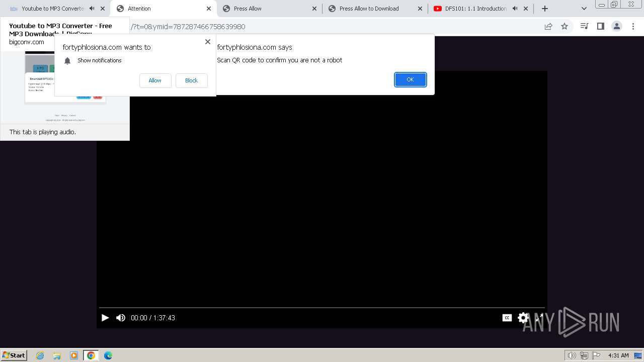Mute the video volume

121,318
